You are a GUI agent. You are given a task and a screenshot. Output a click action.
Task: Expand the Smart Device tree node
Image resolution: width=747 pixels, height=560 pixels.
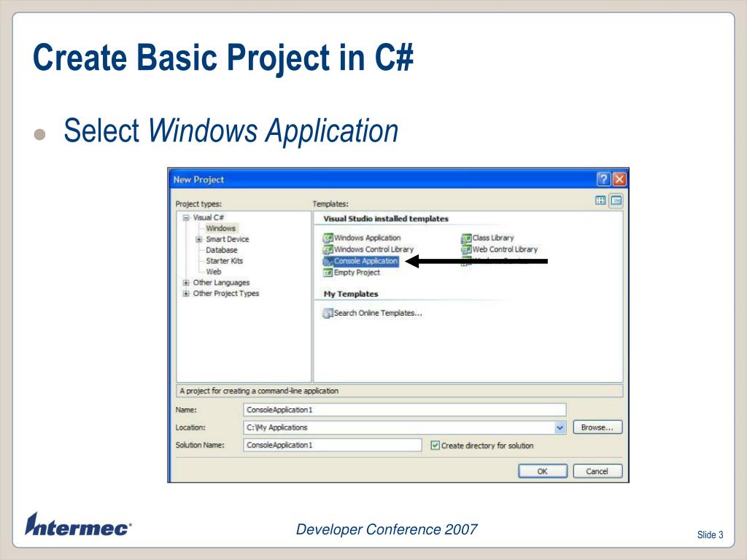(199, 239)
